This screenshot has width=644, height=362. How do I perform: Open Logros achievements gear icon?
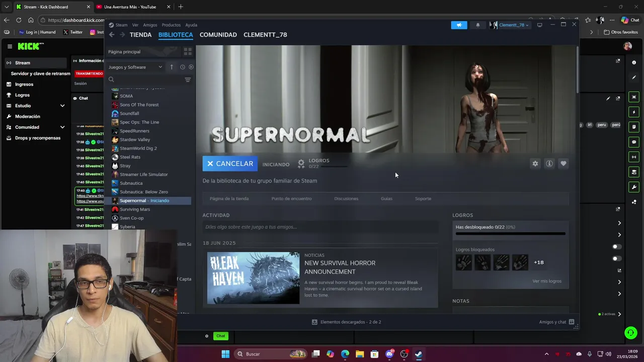(x=301, y=163)
